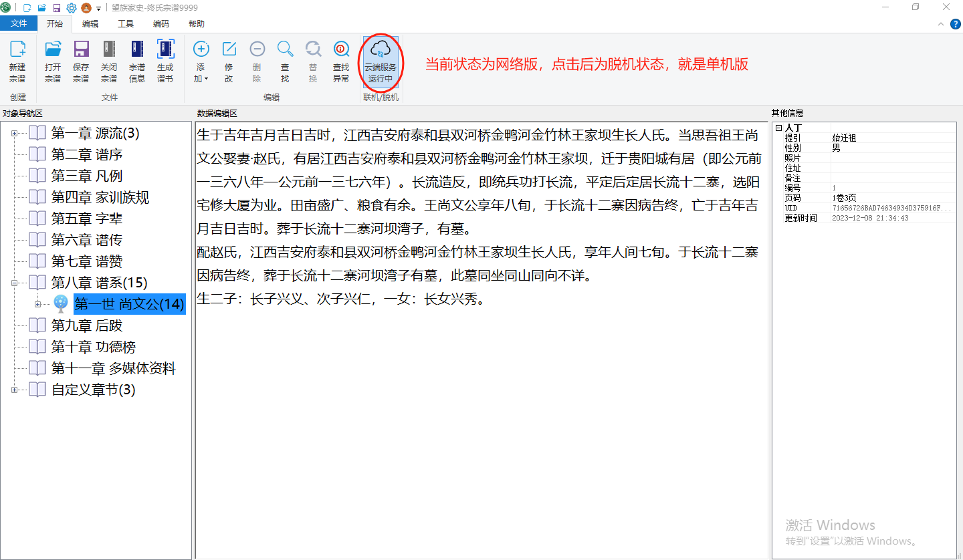Screen dimensions: 963x560
Task: Click the user avatar icon in title bar
Action: tap(86, 7)
